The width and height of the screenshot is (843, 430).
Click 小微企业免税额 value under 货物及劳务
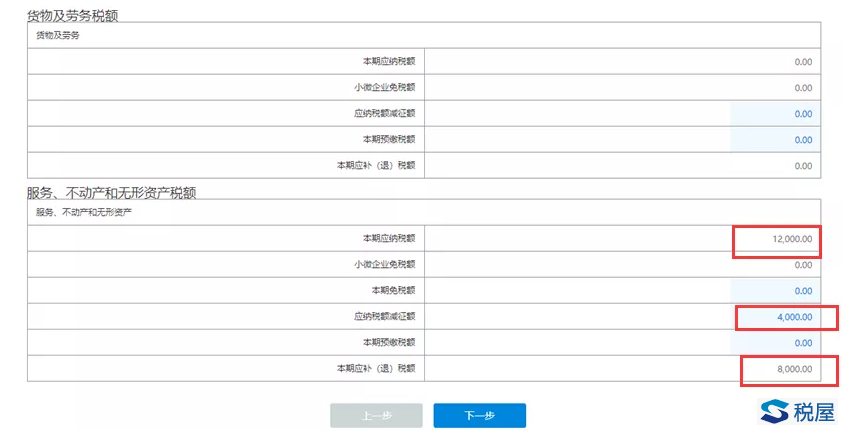coord(803,88)
